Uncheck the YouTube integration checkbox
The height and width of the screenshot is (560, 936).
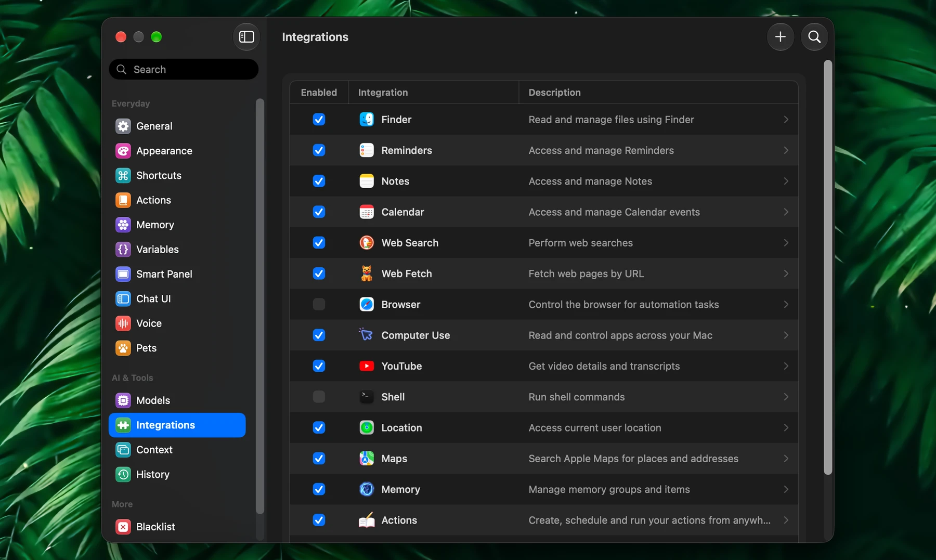(319, 366)
